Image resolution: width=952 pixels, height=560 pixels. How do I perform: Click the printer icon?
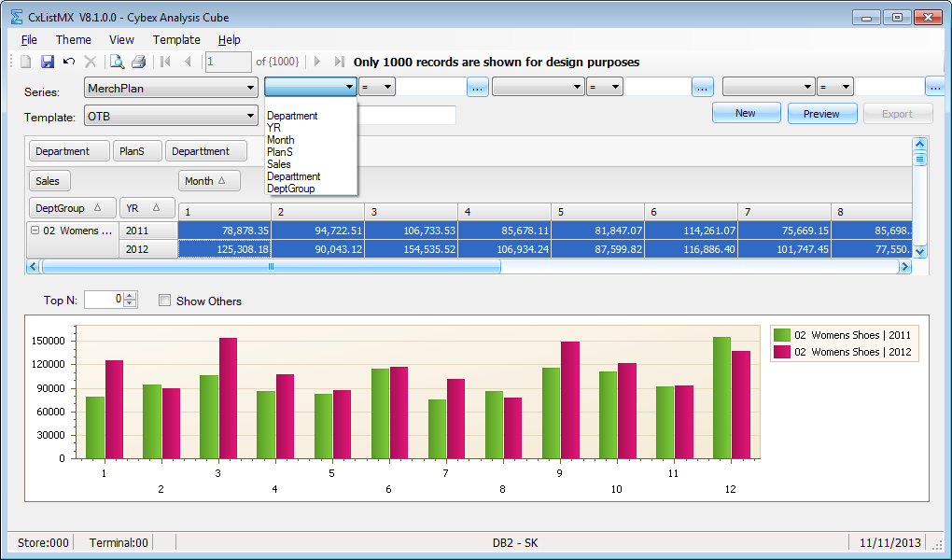pyautogui.click(x=138, y=62)
